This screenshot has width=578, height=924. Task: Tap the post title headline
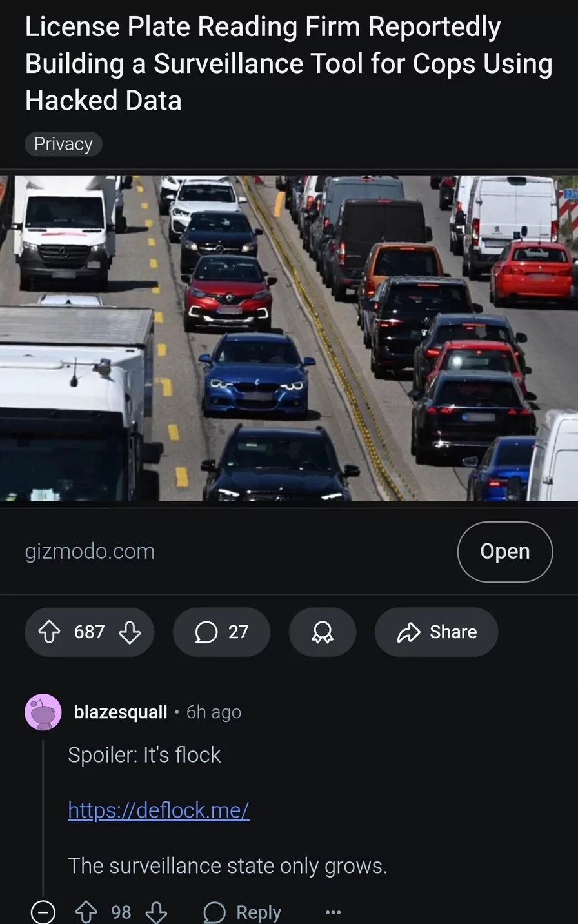pyautogui.click(x=289, y=63)
